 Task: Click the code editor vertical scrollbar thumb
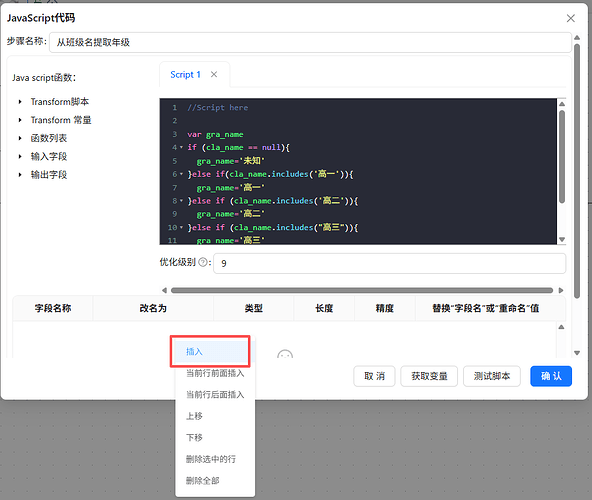(562, 157)
